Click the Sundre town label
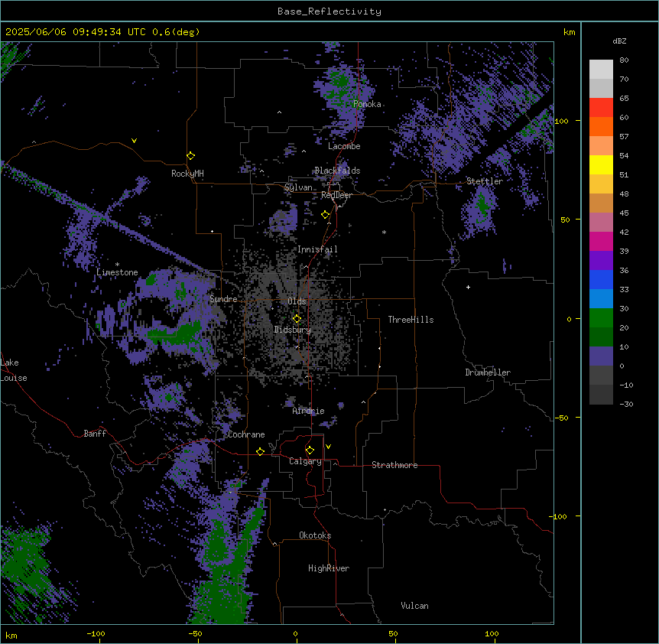 pos(223,299)
